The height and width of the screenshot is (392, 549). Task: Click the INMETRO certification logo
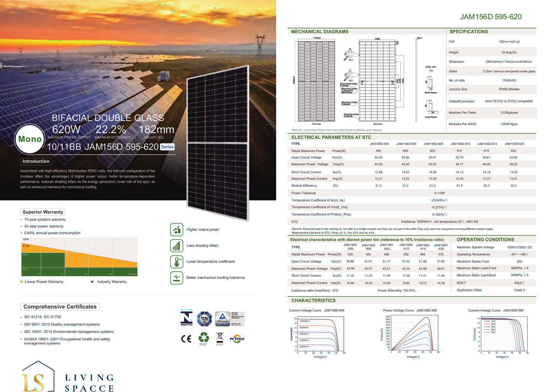186,318
